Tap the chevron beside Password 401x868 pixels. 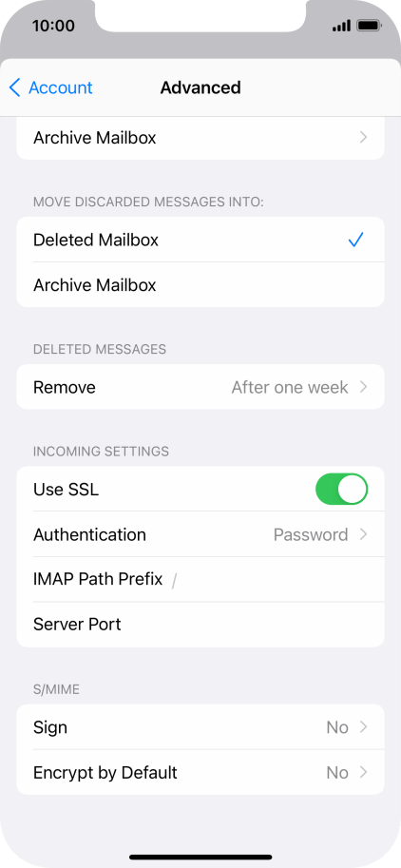point(363,534)
